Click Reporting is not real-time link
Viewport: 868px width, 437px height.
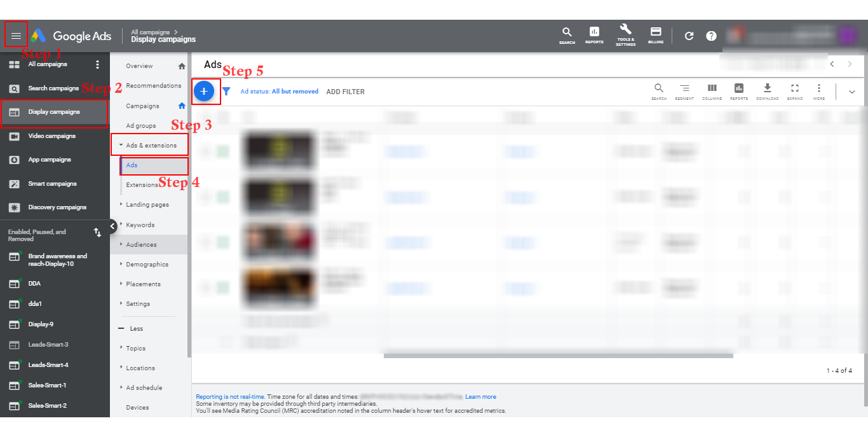[x=230, y=397]
